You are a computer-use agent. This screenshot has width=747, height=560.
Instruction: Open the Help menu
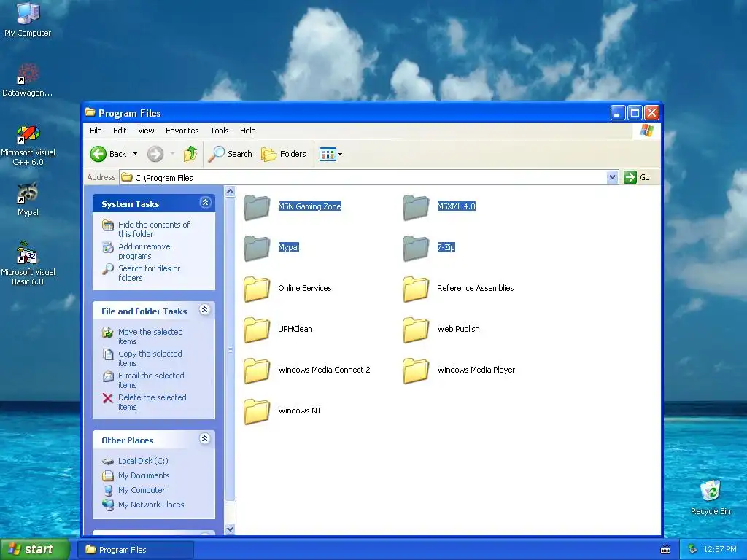[x=247, y=131]
